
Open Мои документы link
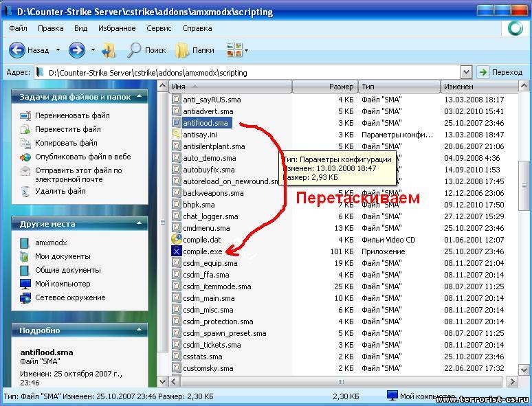63,256
